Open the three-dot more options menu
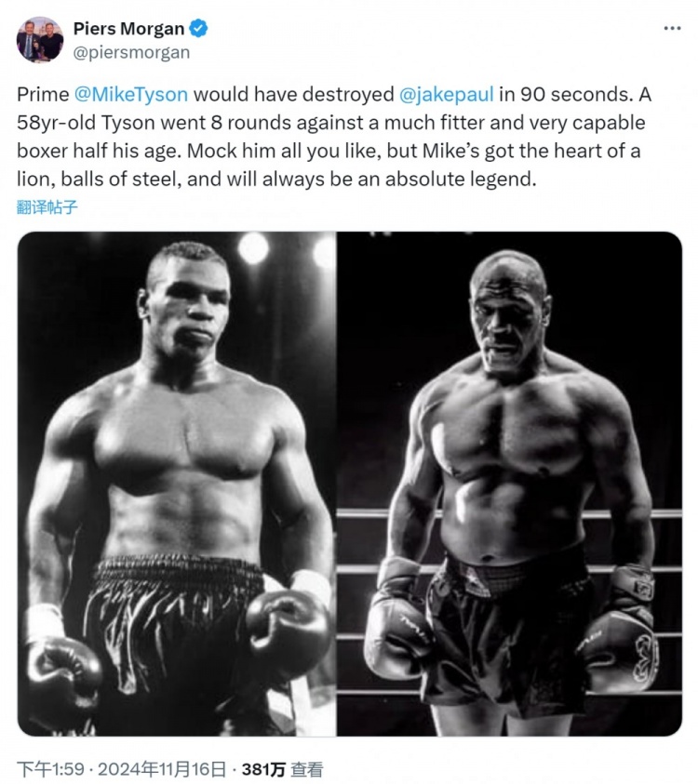 pyautogui.click(x=672, y=29)
